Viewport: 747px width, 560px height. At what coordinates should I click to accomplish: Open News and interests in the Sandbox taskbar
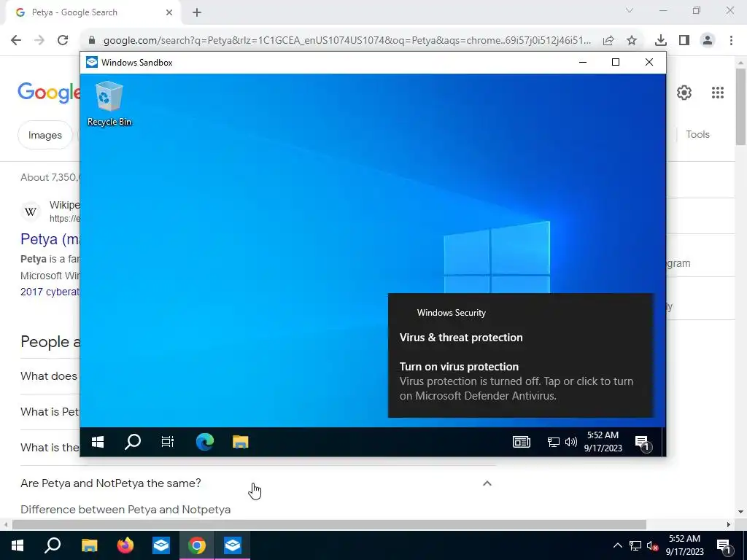tap(522, 443)
